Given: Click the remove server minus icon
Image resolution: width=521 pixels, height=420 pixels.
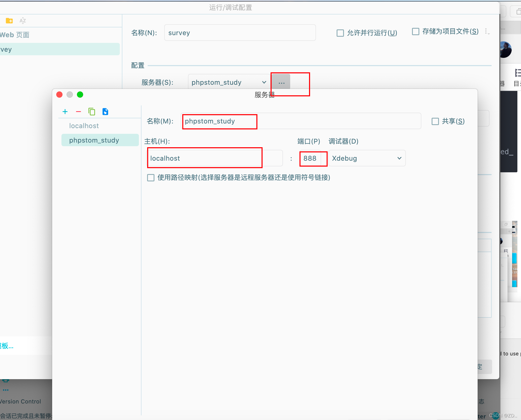Looking at the screenshot, I should click(78, 112).
